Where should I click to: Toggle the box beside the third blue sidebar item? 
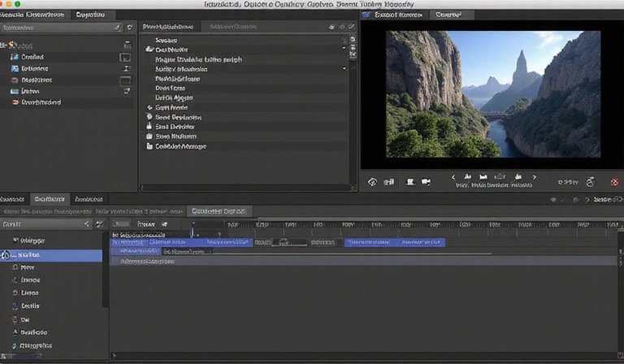point(125,80)
